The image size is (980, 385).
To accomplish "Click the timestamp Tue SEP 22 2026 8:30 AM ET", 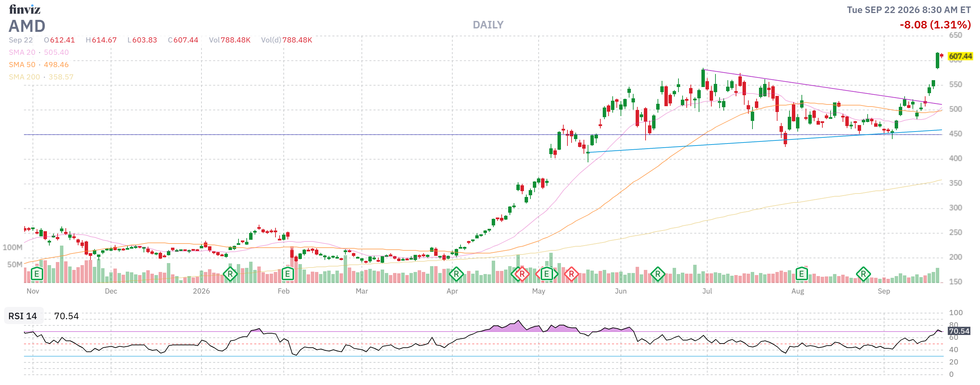I will [908, 10].
